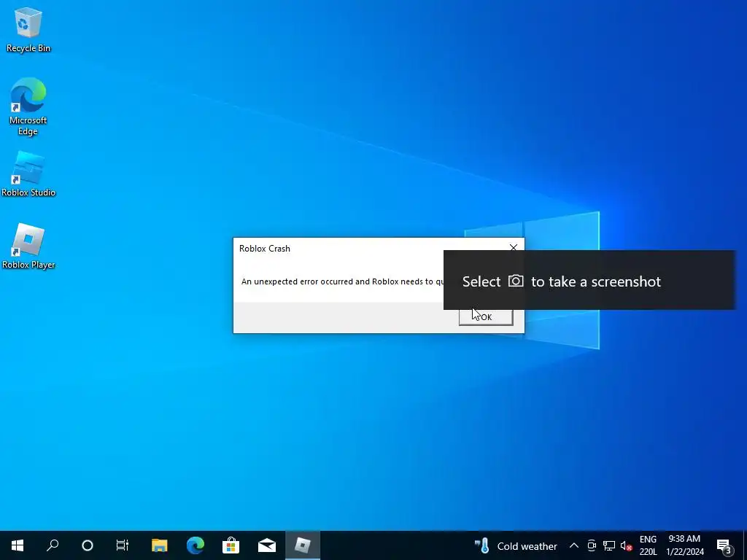Click the Roblox Crash dialog title
Viewport: 747px width, 560px height.
(x=264, y=249)
